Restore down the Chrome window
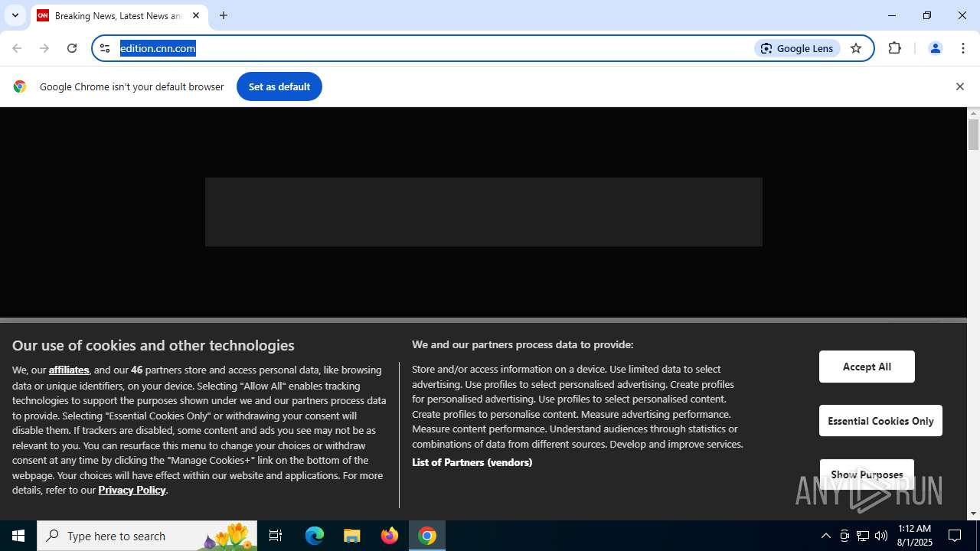The image size is (980, 551). tap(927, 15)
